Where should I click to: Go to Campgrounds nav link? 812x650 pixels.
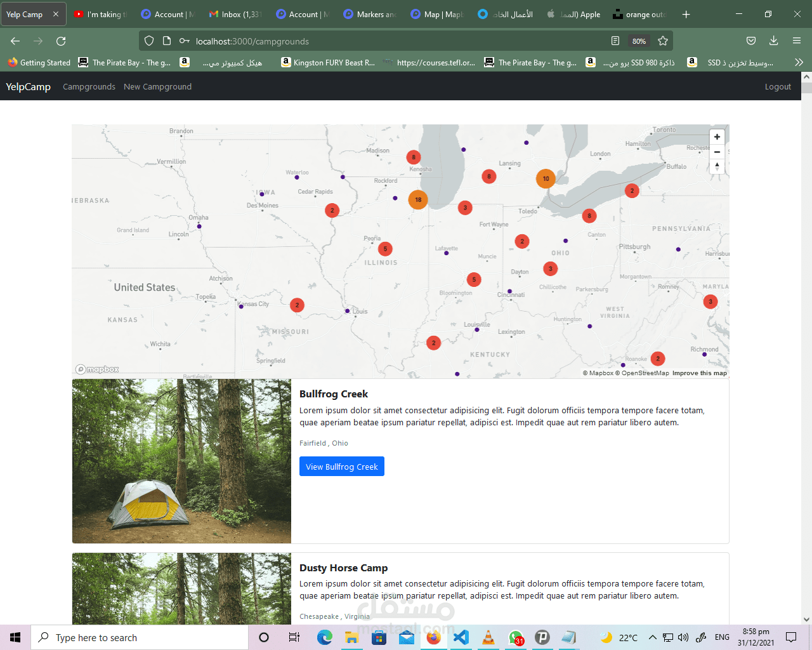pos(89,86)
